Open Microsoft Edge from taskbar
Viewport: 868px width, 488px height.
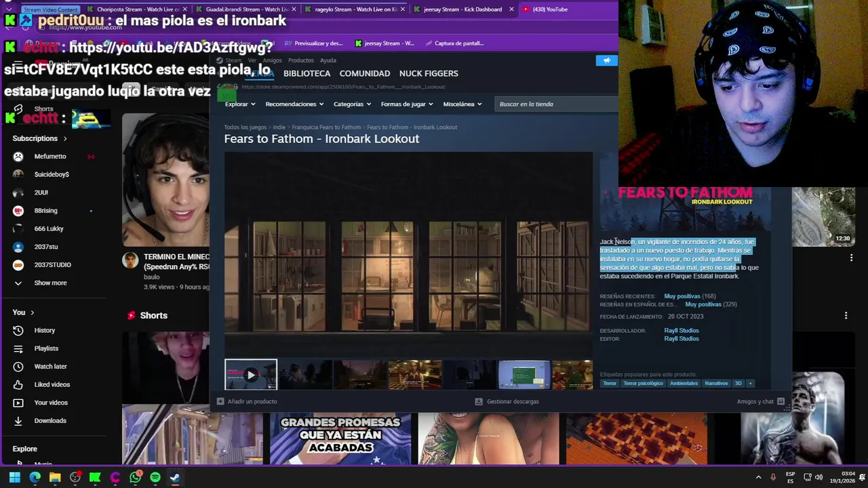[35, 477]
